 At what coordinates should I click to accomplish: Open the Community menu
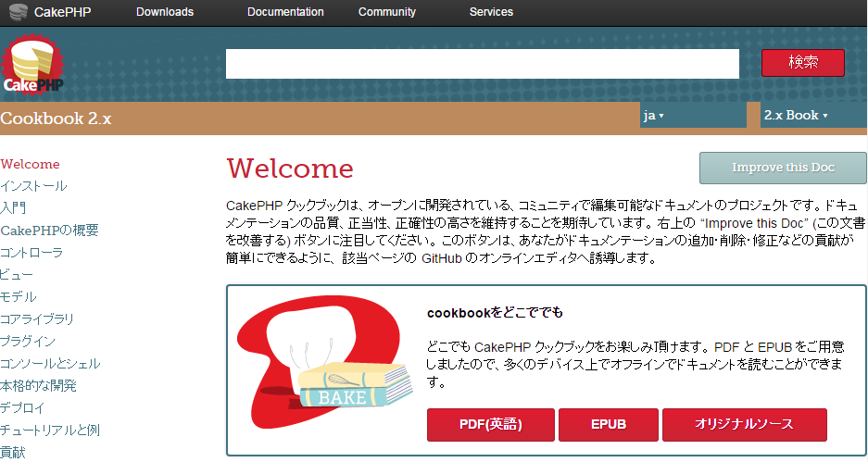click(x=387, y=12)
